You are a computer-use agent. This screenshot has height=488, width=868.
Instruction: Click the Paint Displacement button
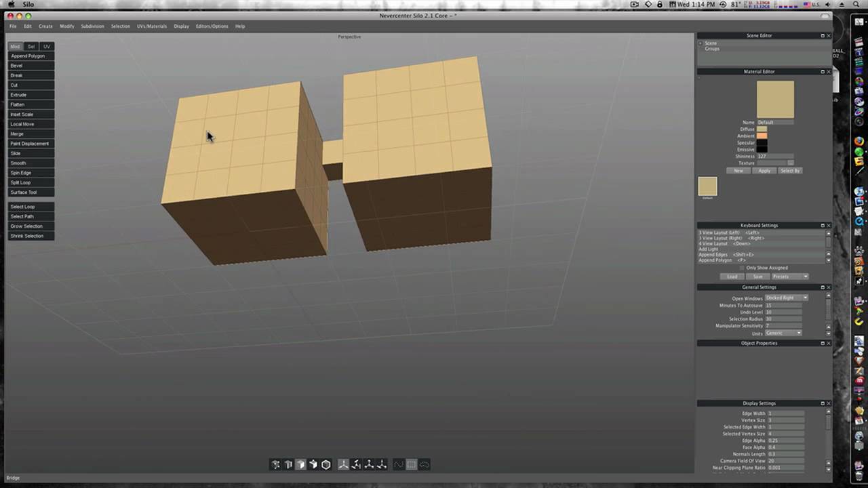(x=31, y=144)
